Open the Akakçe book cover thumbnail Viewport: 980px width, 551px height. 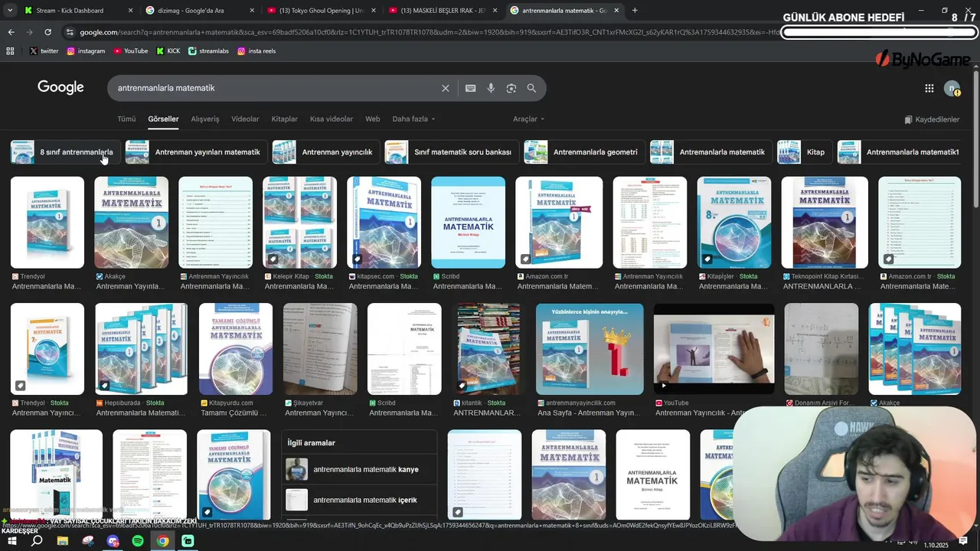131,223
